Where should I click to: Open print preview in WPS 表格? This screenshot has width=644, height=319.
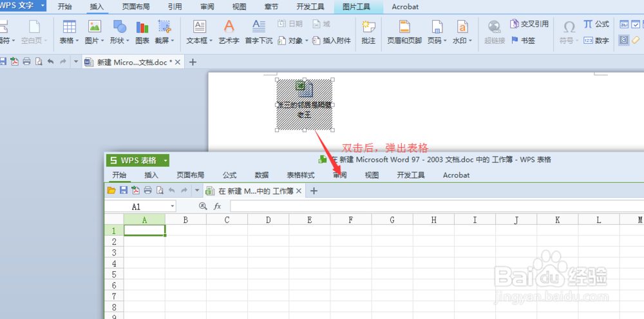[x=160, y=190]
